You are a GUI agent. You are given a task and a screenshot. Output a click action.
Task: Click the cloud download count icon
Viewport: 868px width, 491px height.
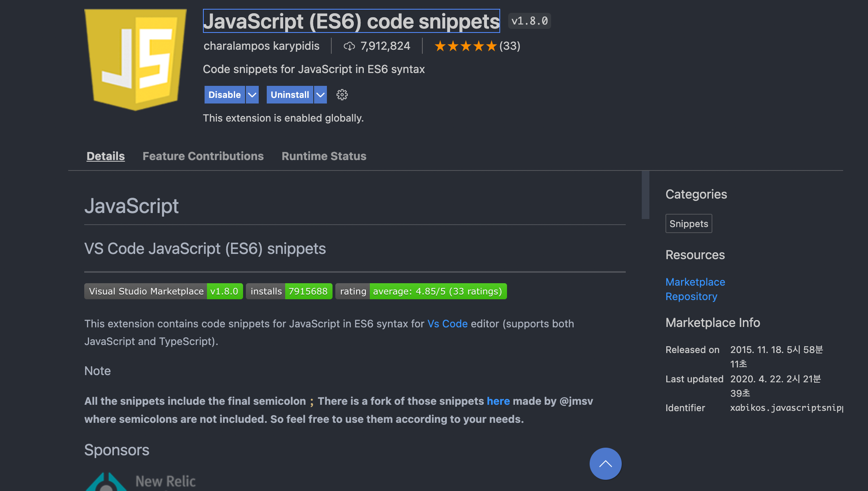pyautogui.click(x=349, y=46)
